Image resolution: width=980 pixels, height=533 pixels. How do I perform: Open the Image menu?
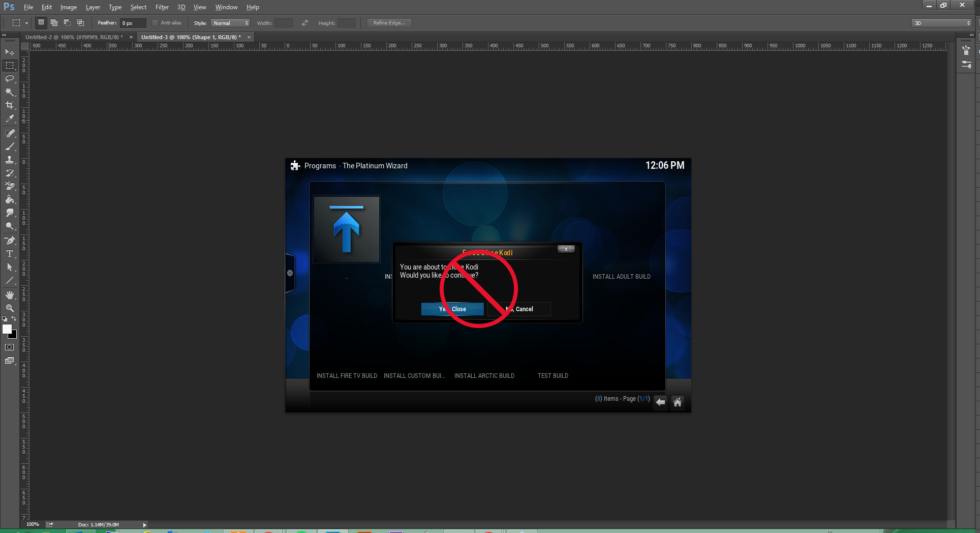point(69,7)
